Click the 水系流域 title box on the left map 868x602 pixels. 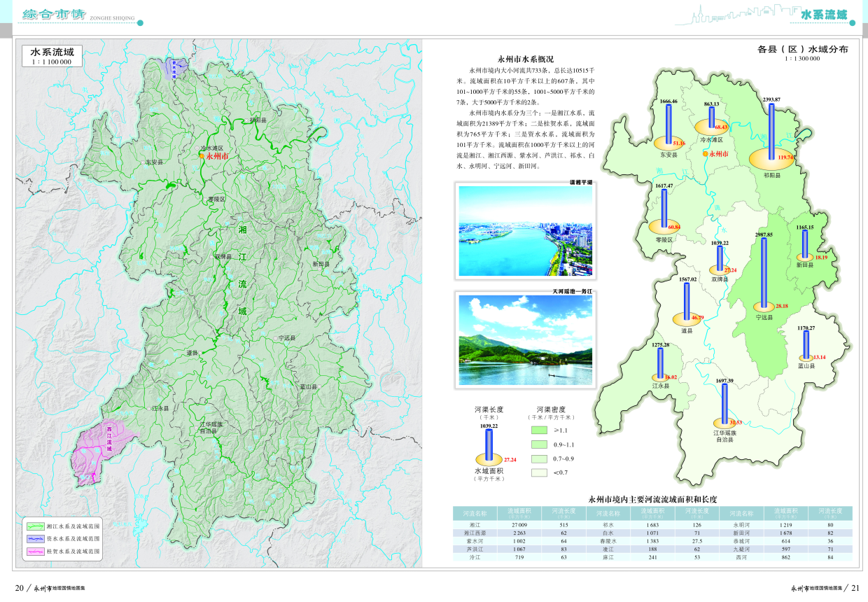52,55
